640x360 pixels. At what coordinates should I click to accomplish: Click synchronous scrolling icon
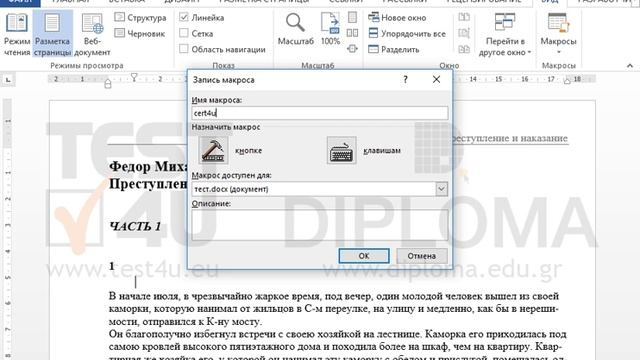click(464, 33)
